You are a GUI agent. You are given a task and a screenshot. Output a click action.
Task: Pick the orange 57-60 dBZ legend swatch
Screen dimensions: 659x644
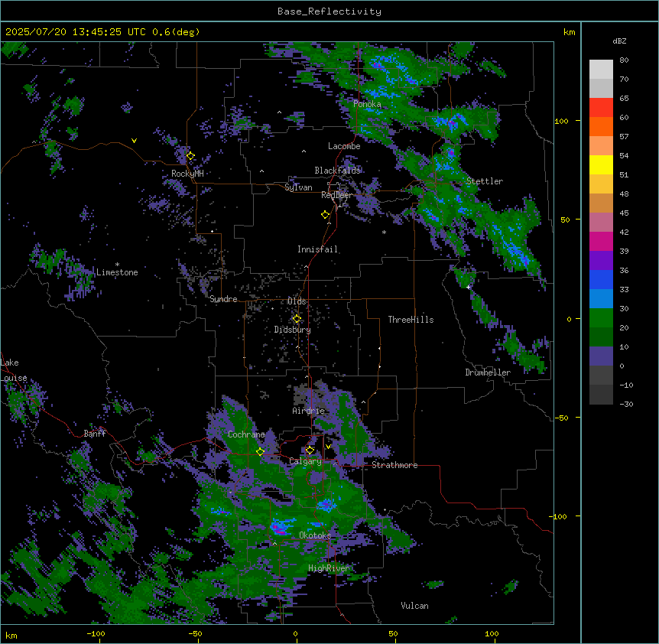601,126
